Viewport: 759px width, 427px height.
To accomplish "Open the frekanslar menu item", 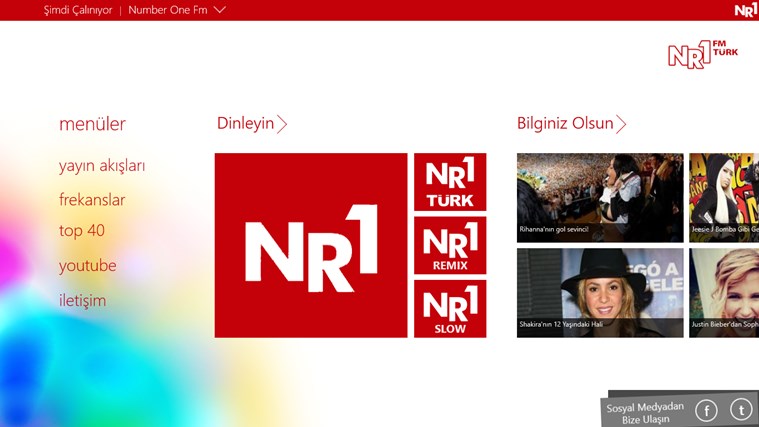I will coord(92,200).
